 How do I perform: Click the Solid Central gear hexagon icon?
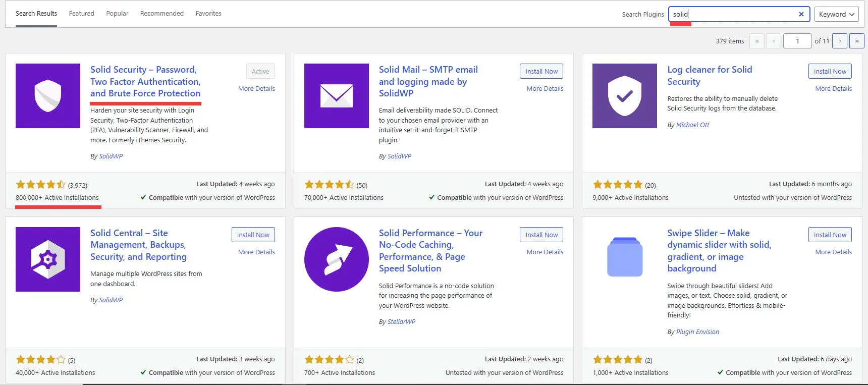pos(48,259)
